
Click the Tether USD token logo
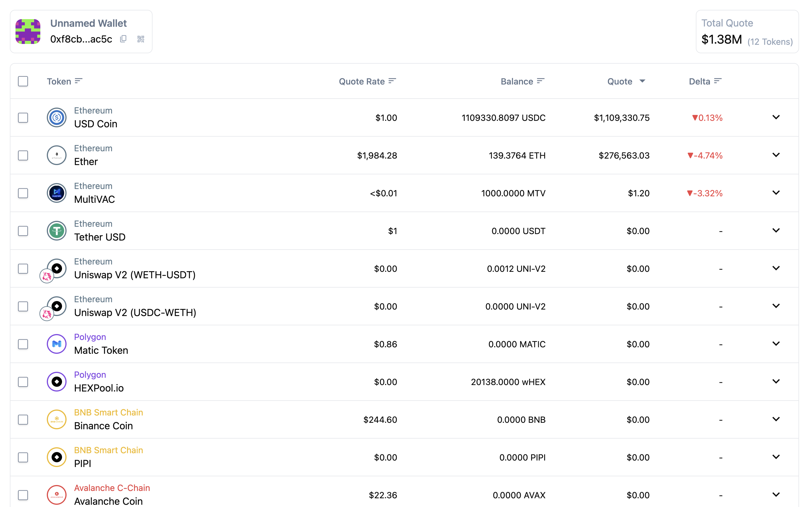click(57, 231)
